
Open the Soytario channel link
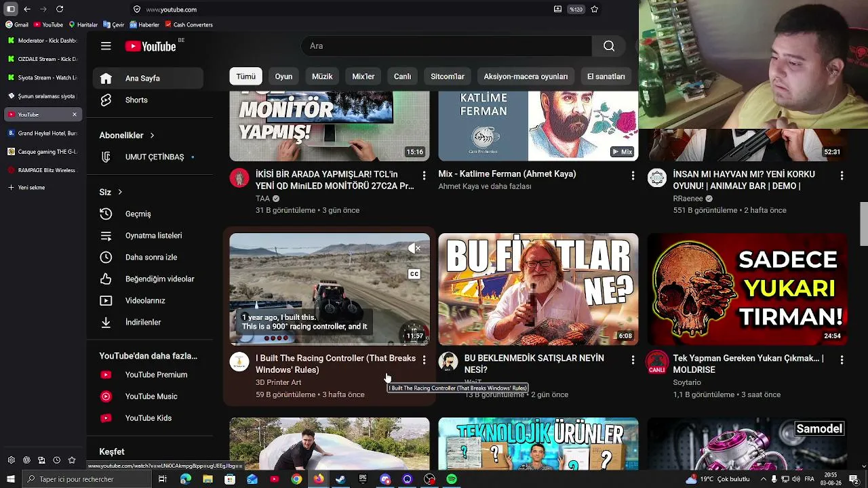[x=687, y=382]
